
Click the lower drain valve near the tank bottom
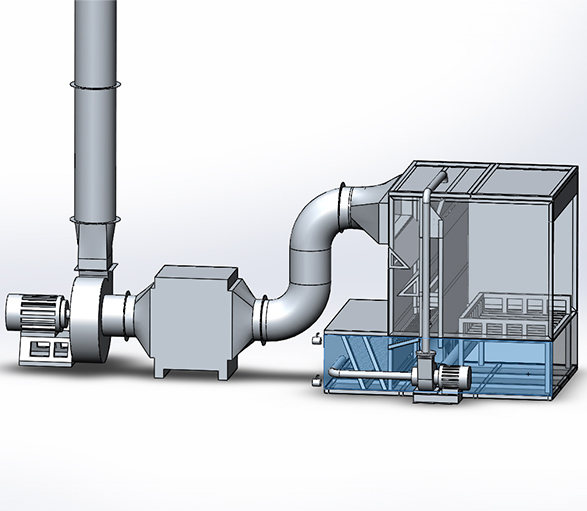tap(317, 382)
